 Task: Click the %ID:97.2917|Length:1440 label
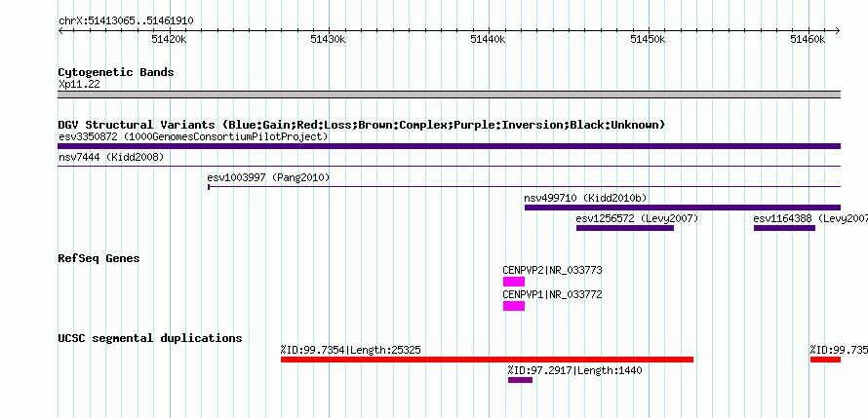tap(574, 370)
